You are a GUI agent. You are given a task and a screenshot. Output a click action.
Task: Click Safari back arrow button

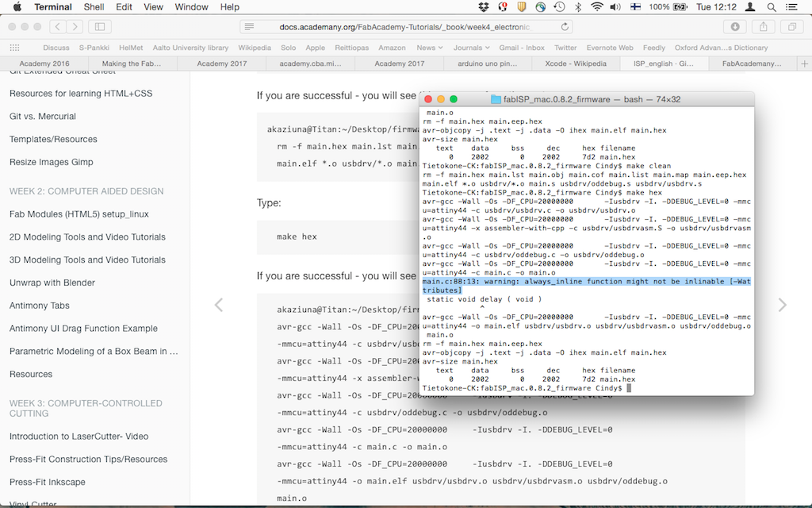coord(57,26)
